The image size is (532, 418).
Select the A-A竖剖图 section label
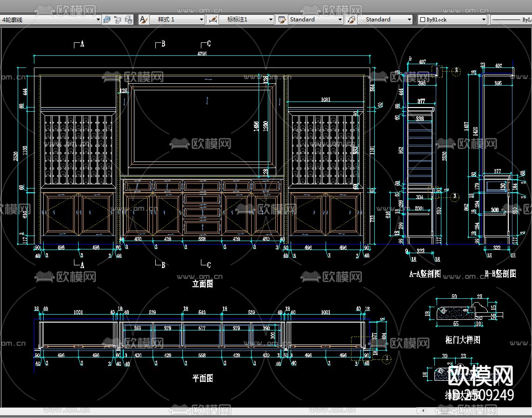tap(425, 274)
